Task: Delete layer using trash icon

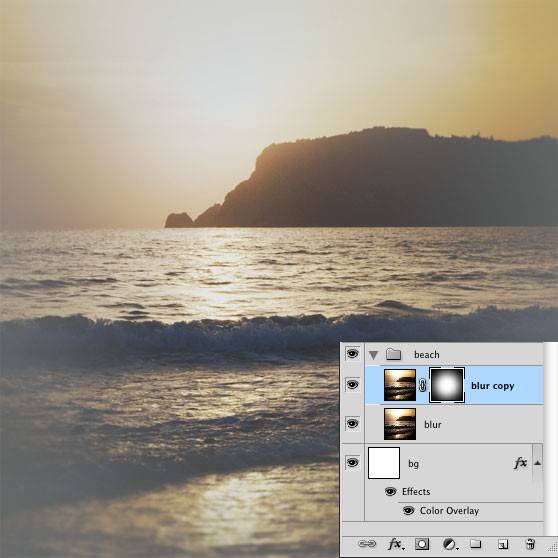Action: click(x=530, y=544)
